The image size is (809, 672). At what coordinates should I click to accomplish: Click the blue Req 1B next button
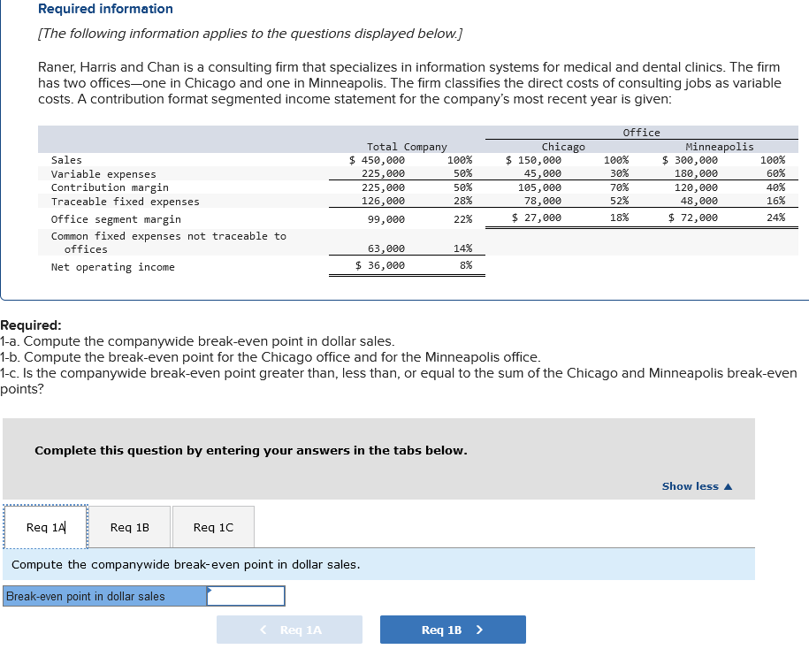(x=453, y=630)
